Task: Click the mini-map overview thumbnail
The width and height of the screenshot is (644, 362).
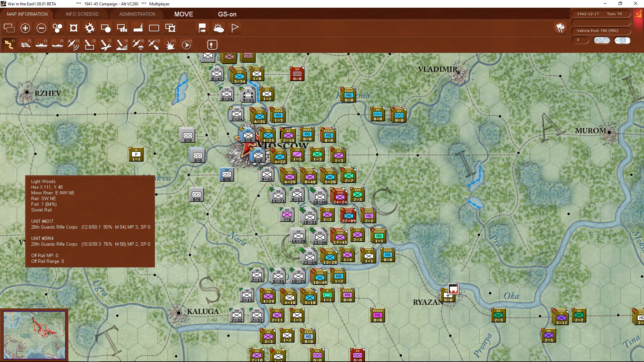Action: pyautogui.click(x=35, y=335)
